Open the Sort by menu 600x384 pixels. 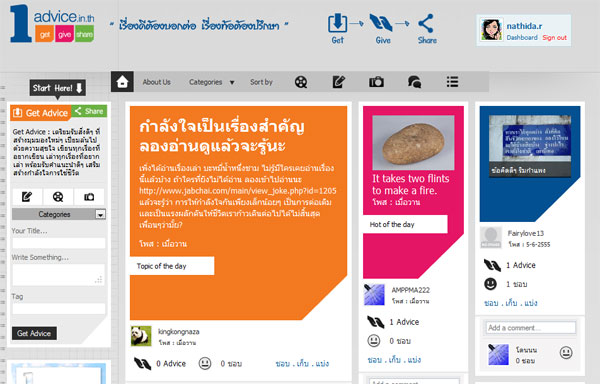[x=261, y=82]
